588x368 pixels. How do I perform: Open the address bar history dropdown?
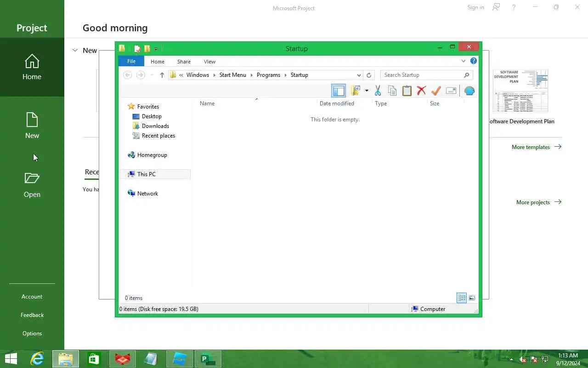(x=359, y=75)
